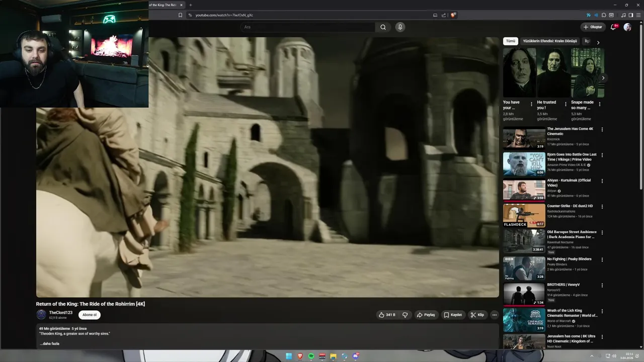Image resolution: width=644 pixels, height=362 pixels.
Task: Advance the filter chips with right chevron
Action: 598,42
